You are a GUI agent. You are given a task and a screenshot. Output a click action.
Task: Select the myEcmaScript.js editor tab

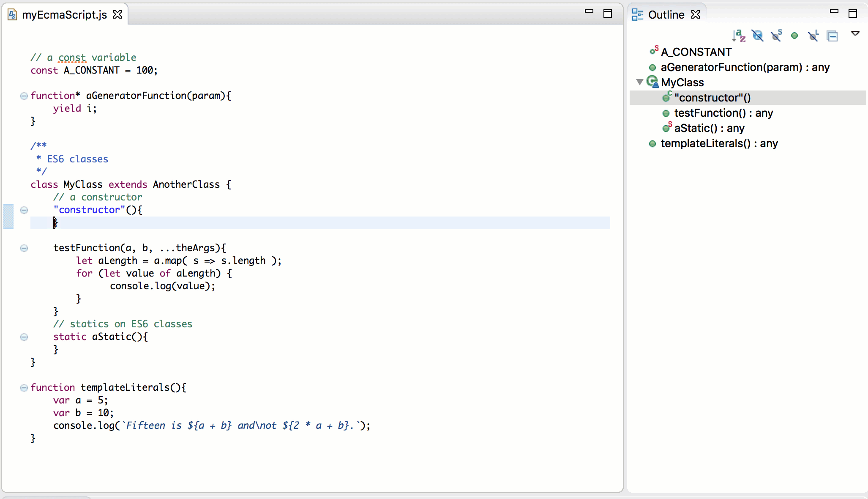pyautogui.click(x=64, y=15)
